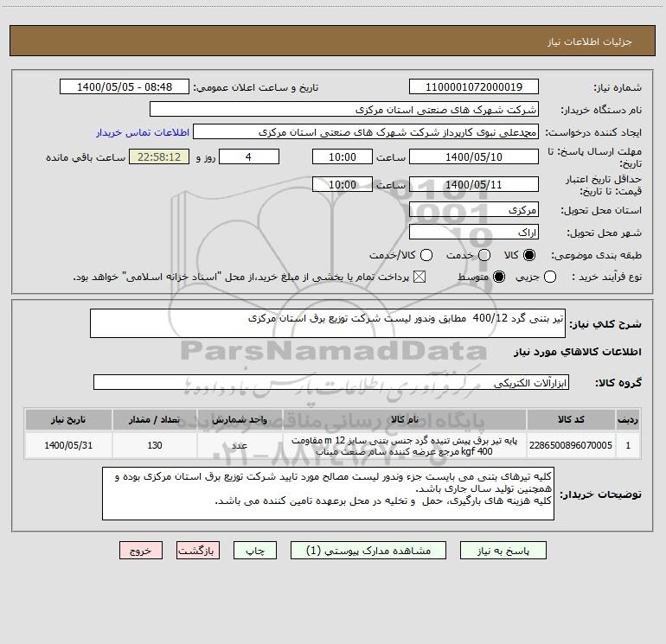This screenshot has height=644, width=666.
Task: Click the remaining time counter 22:58:12
Action: pos(159,156)
